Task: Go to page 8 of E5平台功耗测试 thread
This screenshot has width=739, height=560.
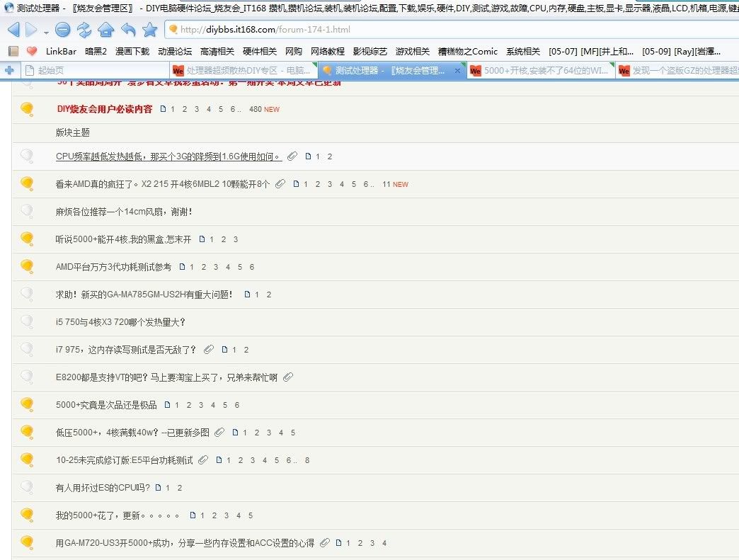Action: point(307,460)
